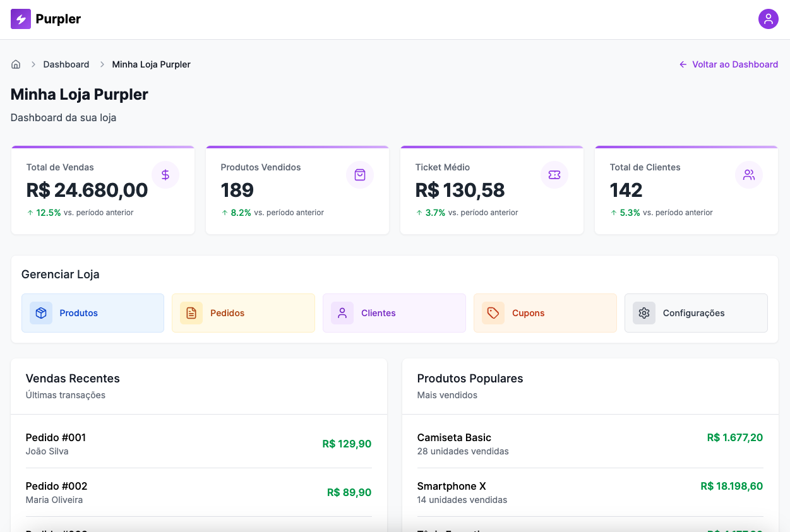
Task: Select the person icon in the Clientes button
Action: point(342,312)
